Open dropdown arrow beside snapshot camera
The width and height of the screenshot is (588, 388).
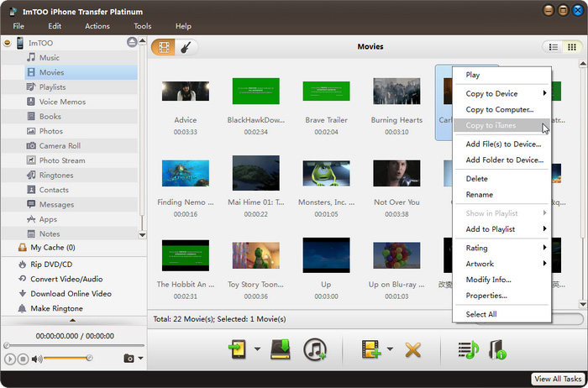pyautogui.click(x=140, y=359)
